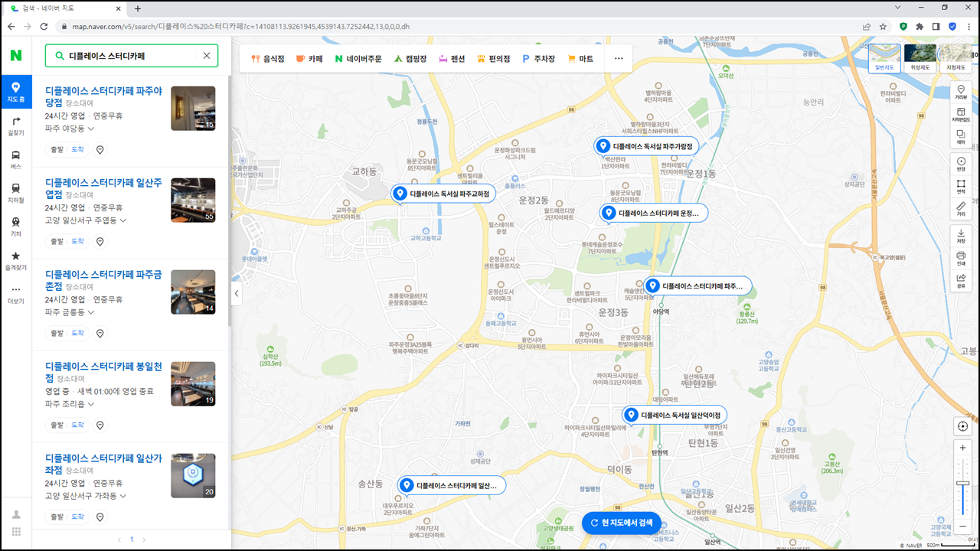Clear the search box with X
Screen dimensions: 980x551
[207, 56]
